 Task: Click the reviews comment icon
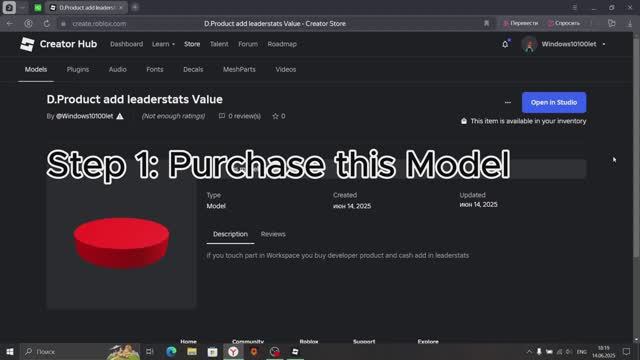pos(222,116)
